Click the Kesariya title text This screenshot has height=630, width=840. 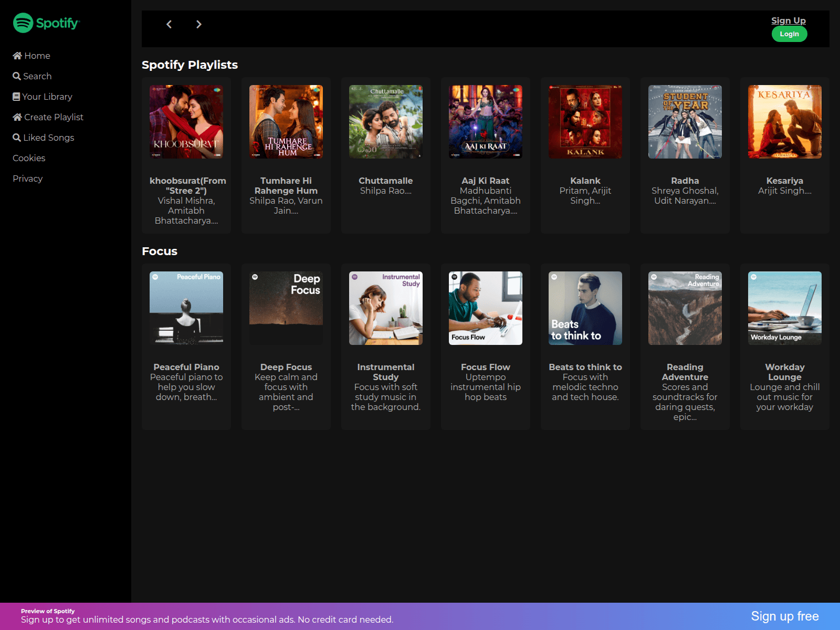(x=785, y=181)
